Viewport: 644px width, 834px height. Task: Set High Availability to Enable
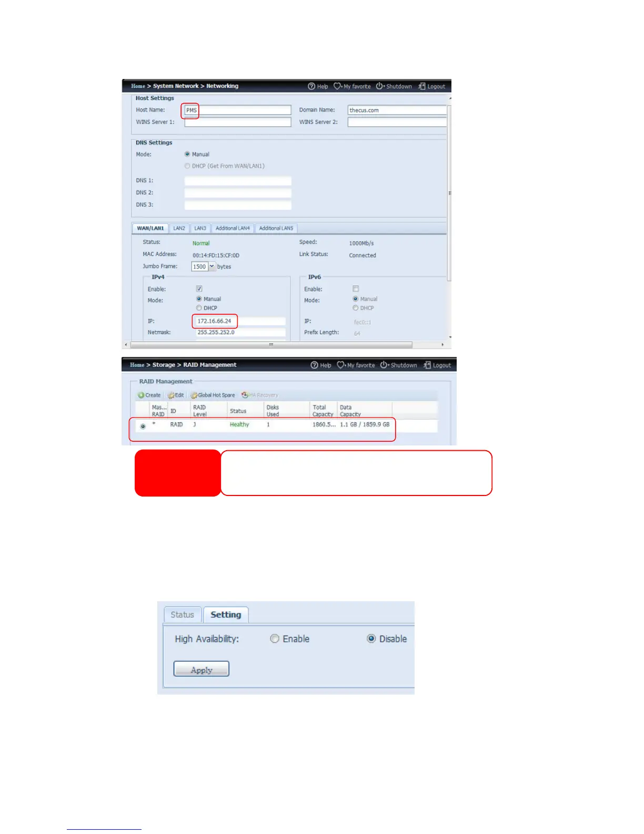pyautogui.click(x=275, y=639)
